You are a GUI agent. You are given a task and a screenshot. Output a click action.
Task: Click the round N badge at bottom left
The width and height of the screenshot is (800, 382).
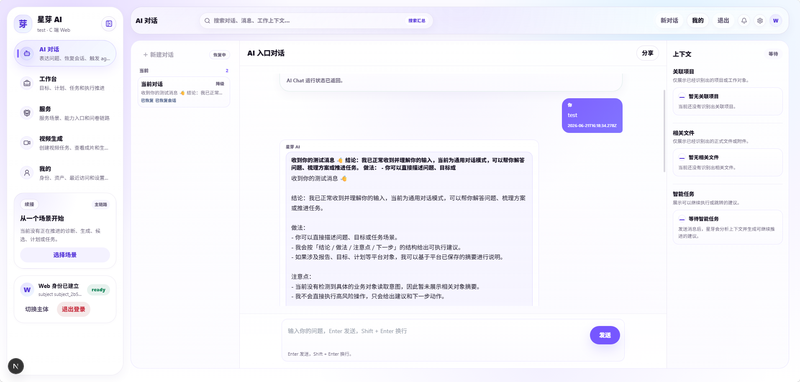tap(16, 366)
